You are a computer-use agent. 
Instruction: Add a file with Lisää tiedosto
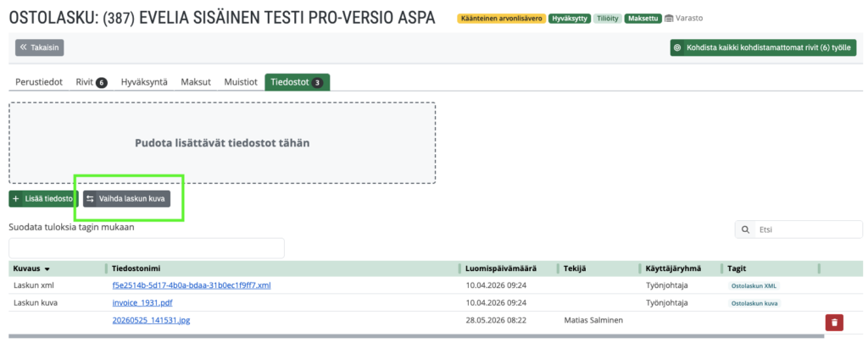point(43,199)
